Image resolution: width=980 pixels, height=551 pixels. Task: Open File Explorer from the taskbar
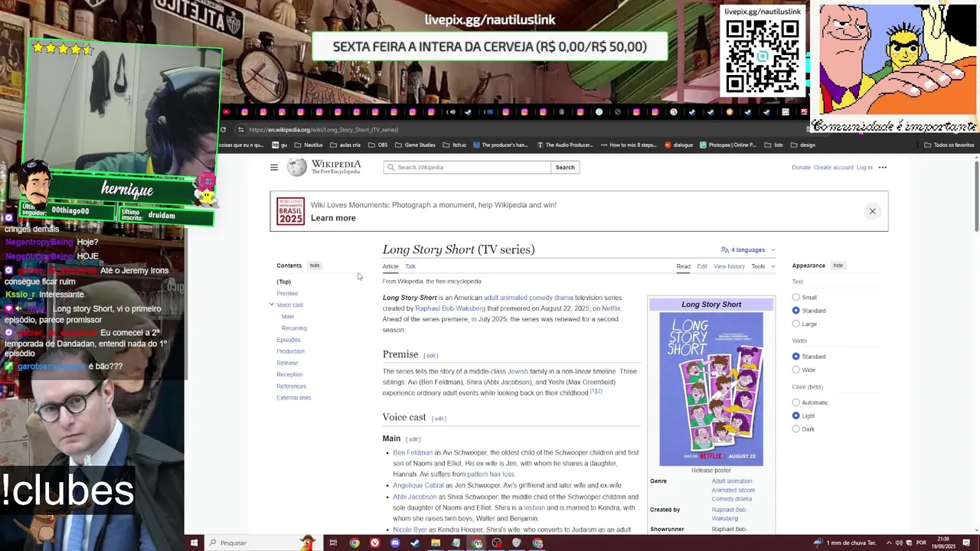pyautogui.click(x=436, y=543)
